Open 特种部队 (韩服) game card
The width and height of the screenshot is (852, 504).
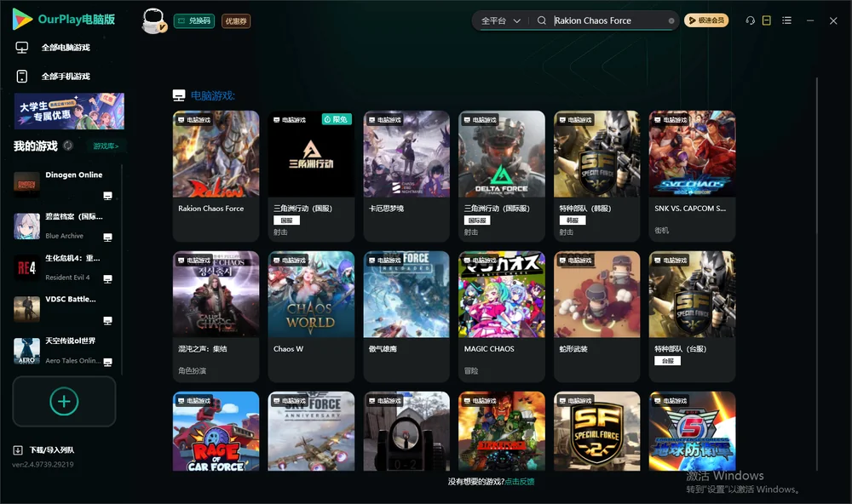pyautogui.click(x=596, y=176)
